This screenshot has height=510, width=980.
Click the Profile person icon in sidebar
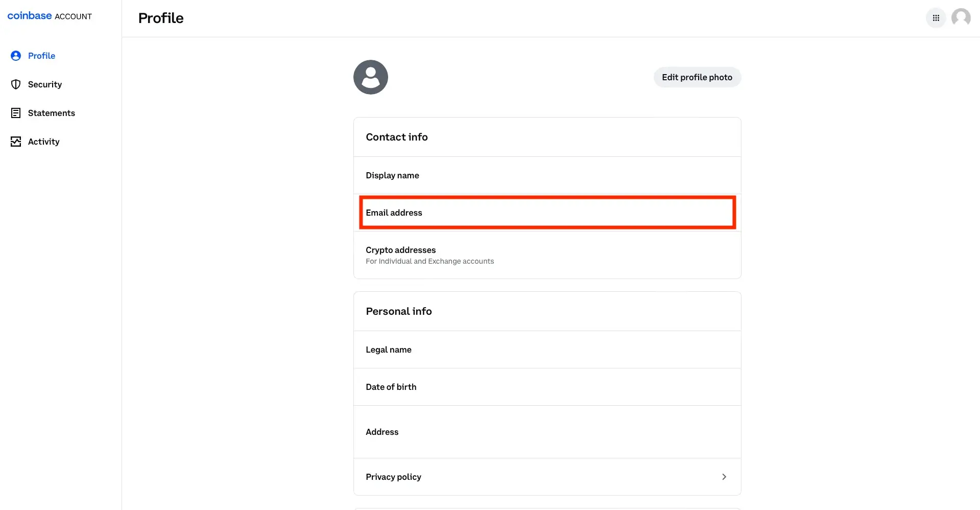tap(16, 56)
